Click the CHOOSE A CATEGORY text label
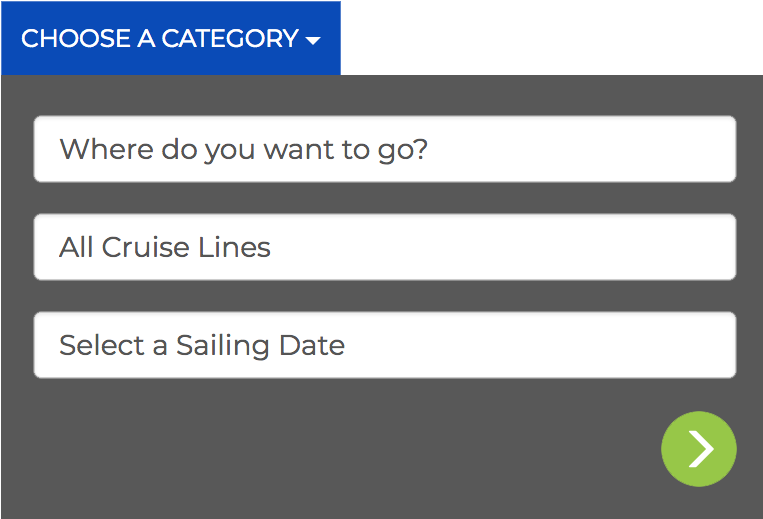Viewport: 763px width, 519px height. pos(159,39)
